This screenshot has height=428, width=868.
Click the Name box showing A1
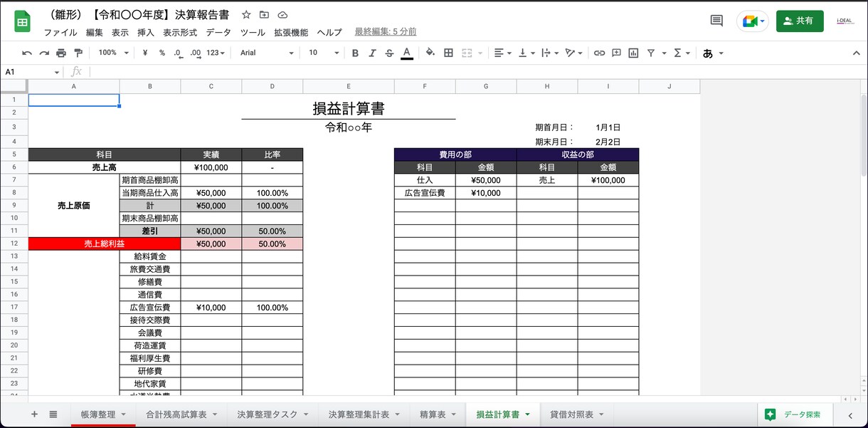(32, 72)
